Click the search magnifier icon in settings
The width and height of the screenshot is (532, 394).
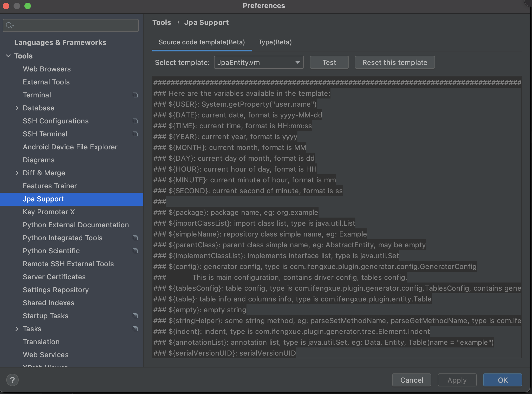pos(9,25)
